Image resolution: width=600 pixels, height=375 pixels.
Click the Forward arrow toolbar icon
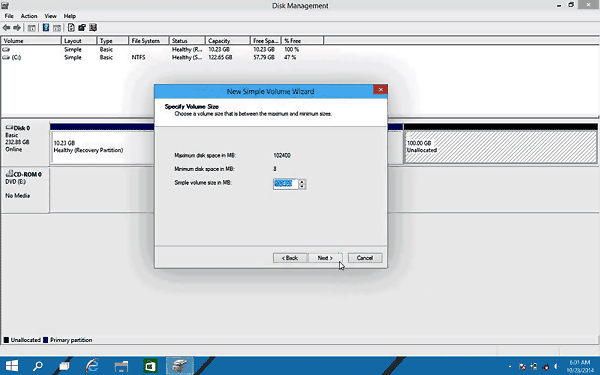tap(17, 28)
